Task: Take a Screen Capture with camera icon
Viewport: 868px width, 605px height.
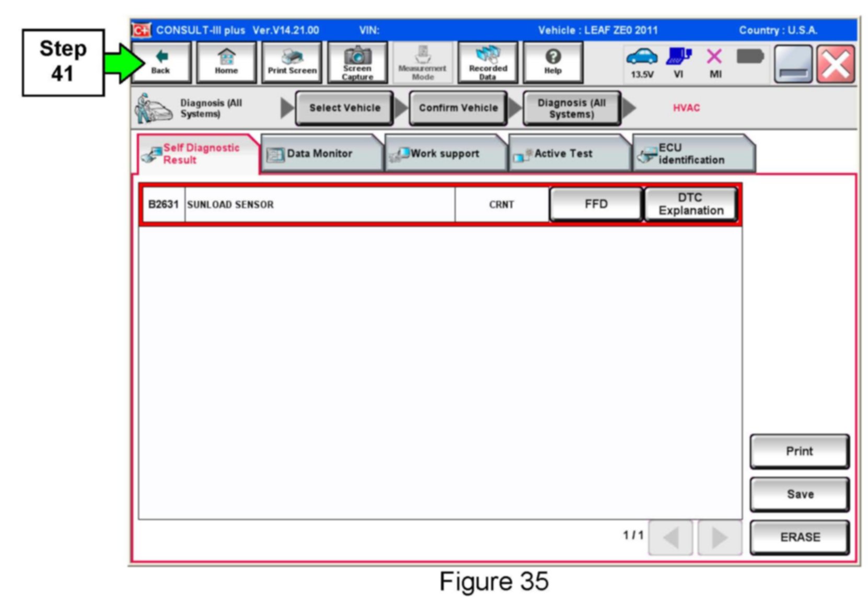Action: [357, 62]
